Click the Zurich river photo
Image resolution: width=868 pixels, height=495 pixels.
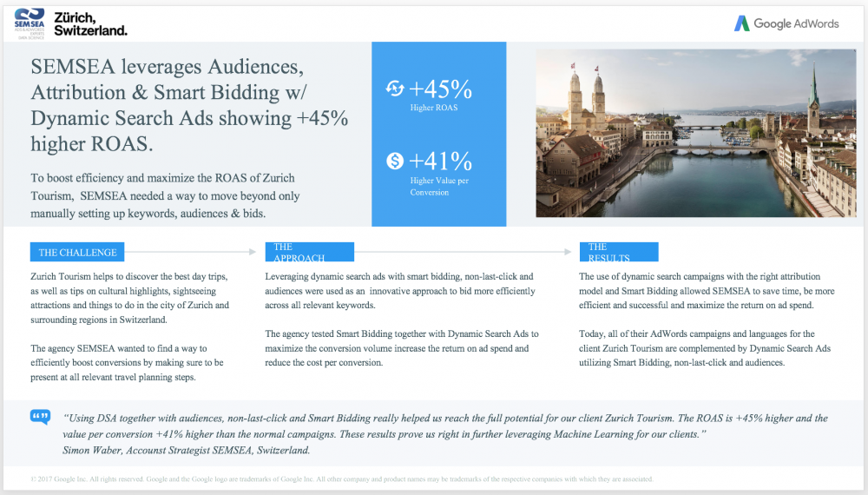coord(696,133)
